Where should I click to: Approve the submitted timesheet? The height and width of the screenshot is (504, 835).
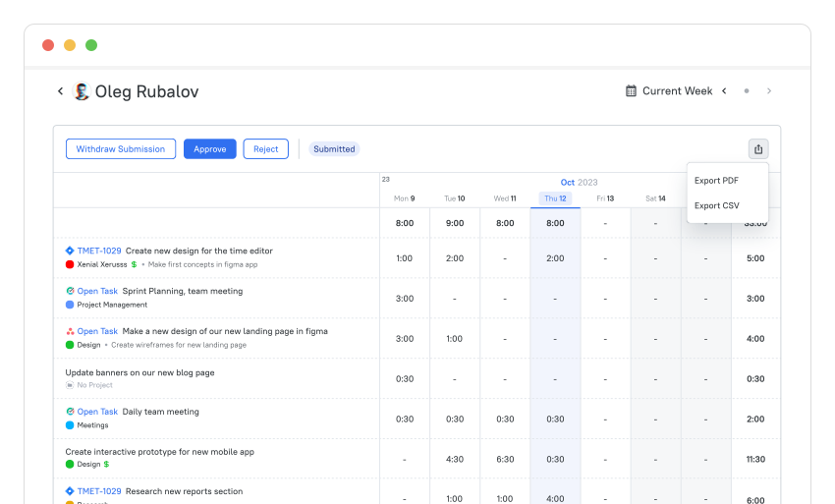pos(210,149)
